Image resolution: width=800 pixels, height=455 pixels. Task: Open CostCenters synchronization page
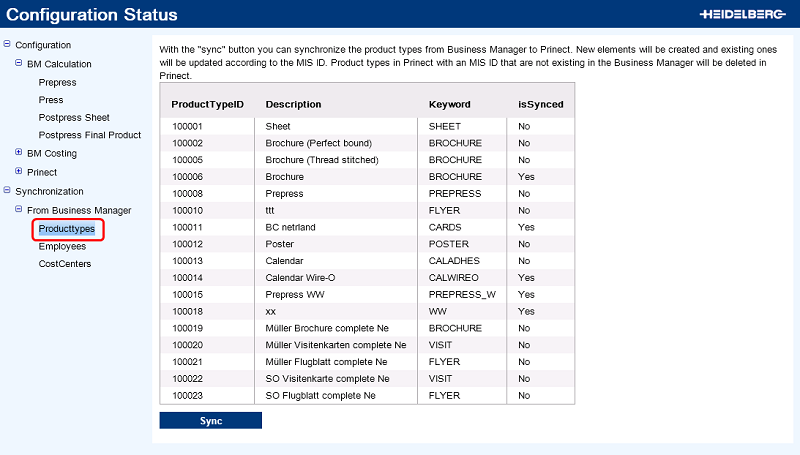pyautogui.click(x=65, y=264)
